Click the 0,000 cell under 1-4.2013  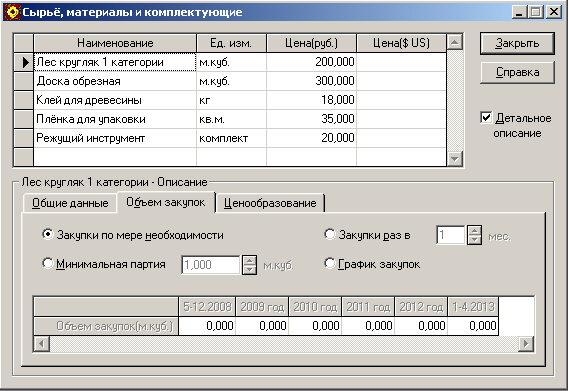[473, 326]
